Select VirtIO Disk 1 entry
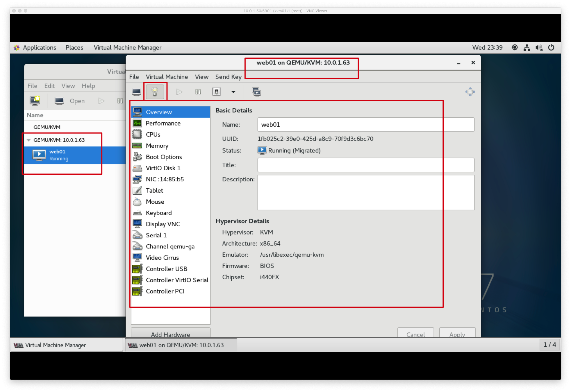The image size is (571, 392). [171, 168]
